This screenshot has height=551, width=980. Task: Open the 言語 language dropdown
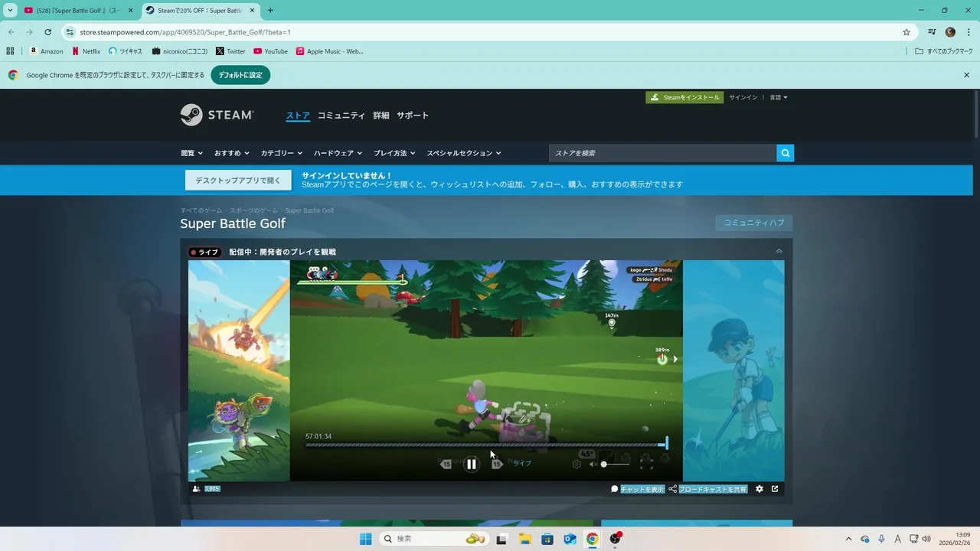click(778, 97)
